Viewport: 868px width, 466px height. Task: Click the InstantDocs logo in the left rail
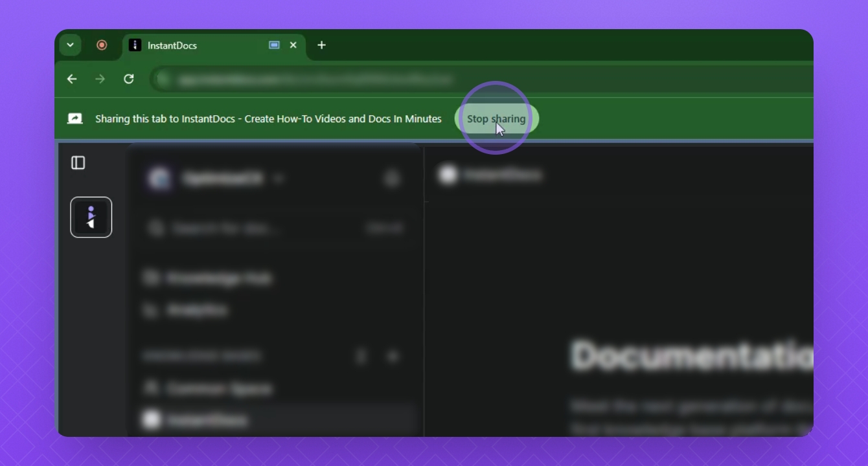(x=91, y=217)
